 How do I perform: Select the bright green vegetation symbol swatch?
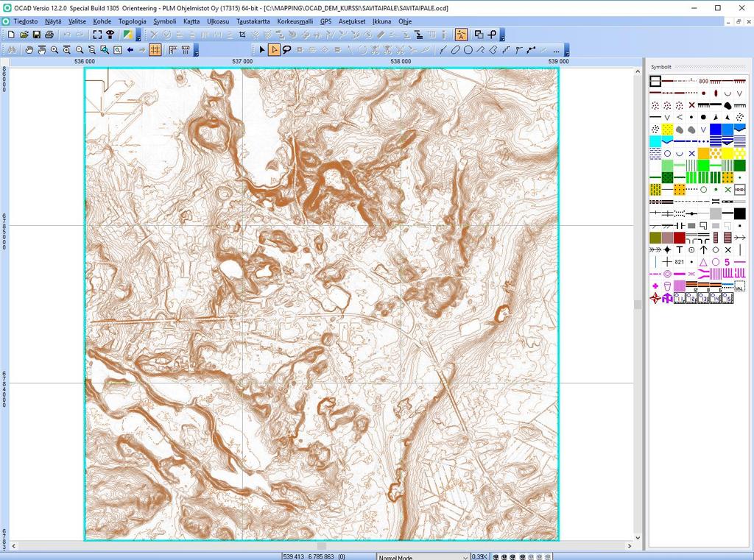point(703,166)
